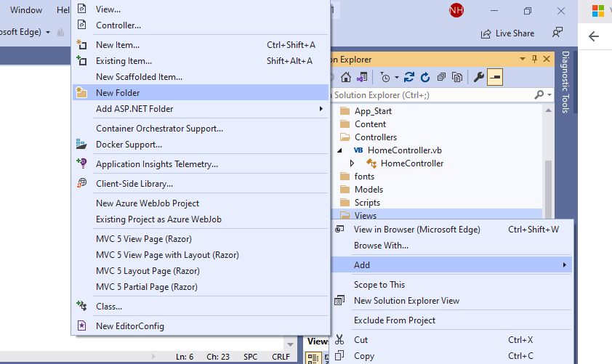
Task: Select the App_Start folder
Action: pyautogui.click(x=373, y=111)
